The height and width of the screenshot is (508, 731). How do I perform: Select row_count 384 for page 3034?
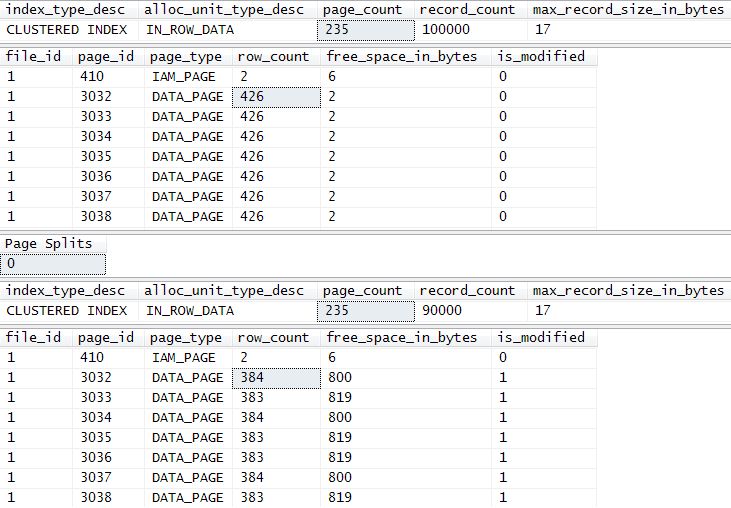coord(276,418)
